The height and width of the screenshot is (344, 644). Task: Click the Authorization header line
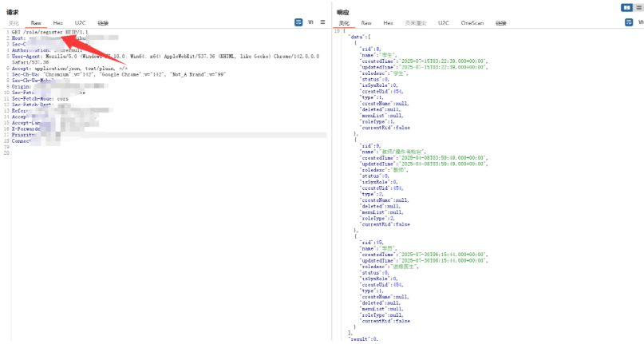pos(47,50)
